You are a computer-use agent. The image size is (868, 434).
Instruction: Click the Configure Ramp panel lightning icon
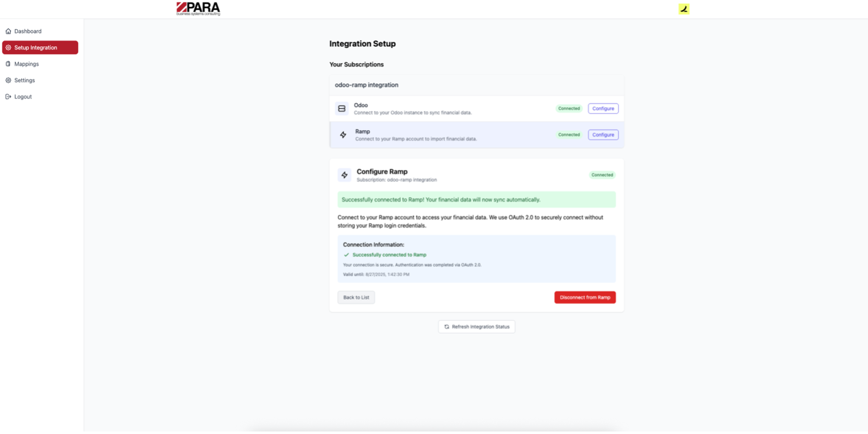tap(344, 175)
